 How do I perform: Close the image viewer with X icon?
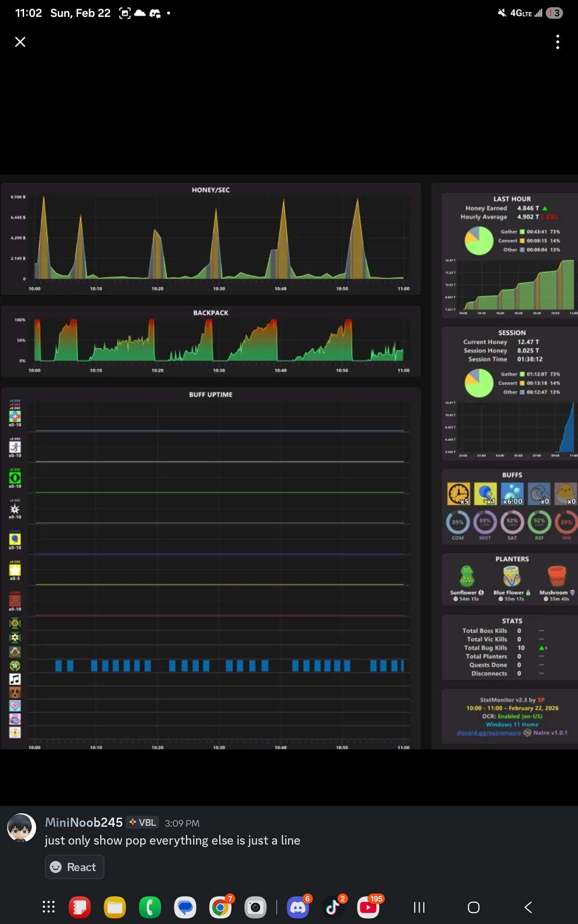point(20,42)
